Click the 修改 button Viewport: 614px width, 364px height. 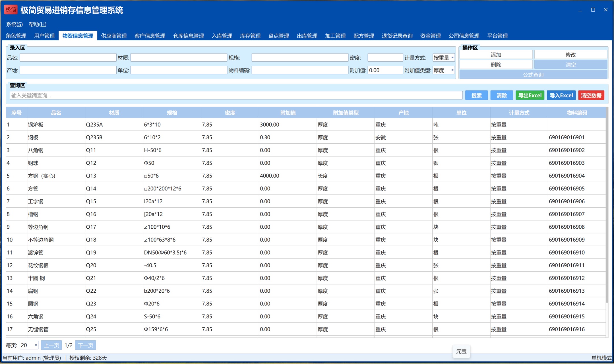571,55
